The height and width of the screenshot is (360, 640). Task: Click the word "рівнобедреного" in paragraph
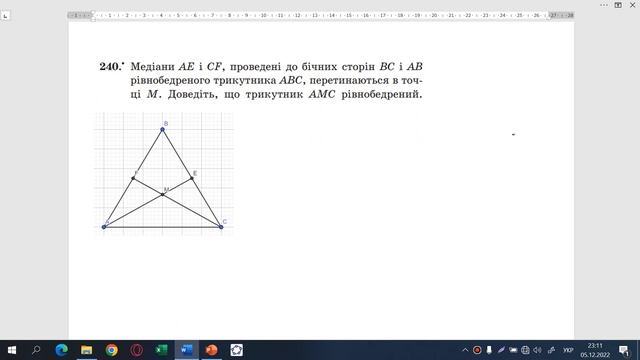170,80
